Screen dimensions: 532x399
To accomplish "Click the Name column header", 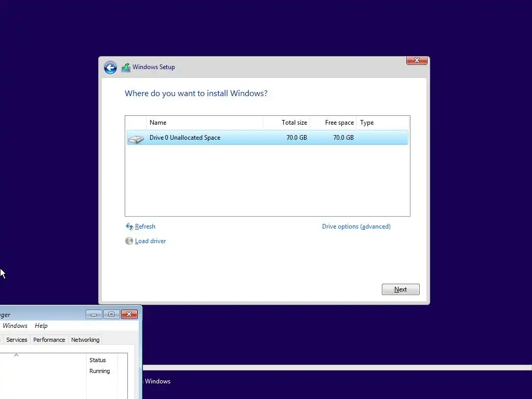I will click(205, 123).
